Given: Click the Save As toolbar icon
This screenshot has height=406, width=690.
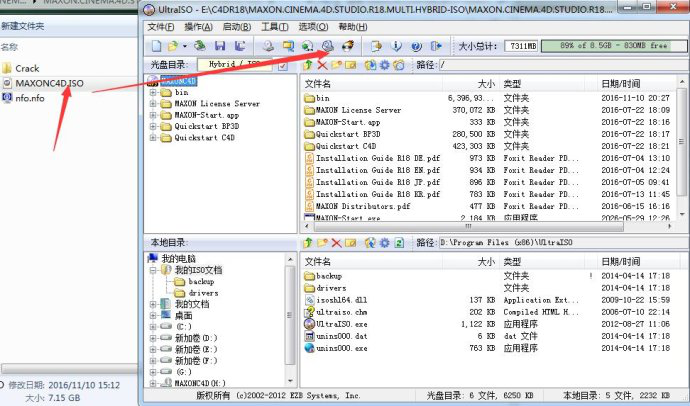Looking at the screenshot, I should pos(240,46).
